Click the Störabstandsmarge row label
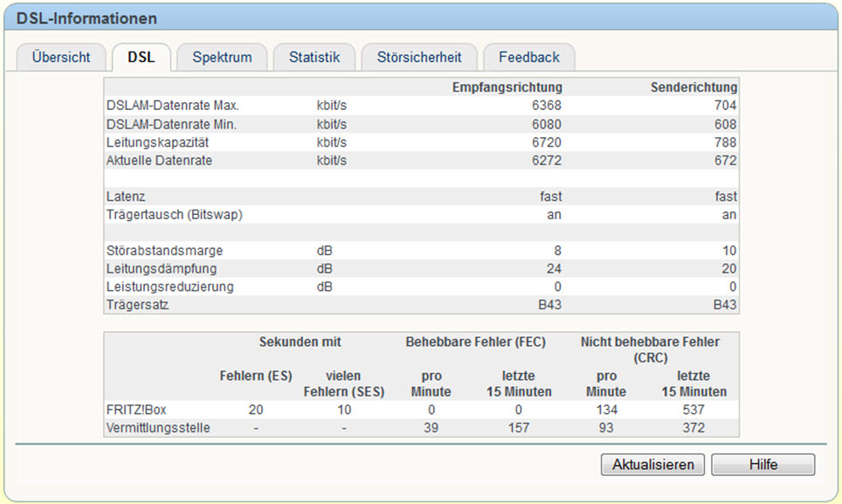This screenshot has width=842, height=504. click(x=164, y=251)
